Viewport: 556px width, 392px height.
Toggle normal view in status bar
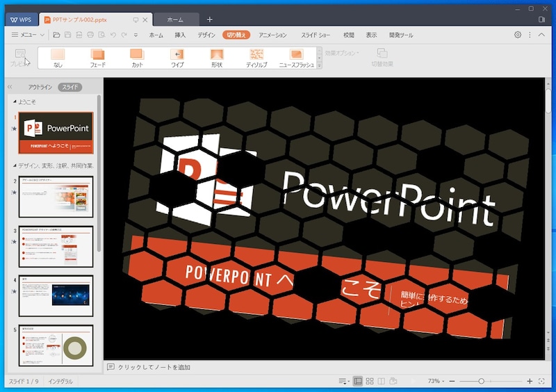(357, 382)
